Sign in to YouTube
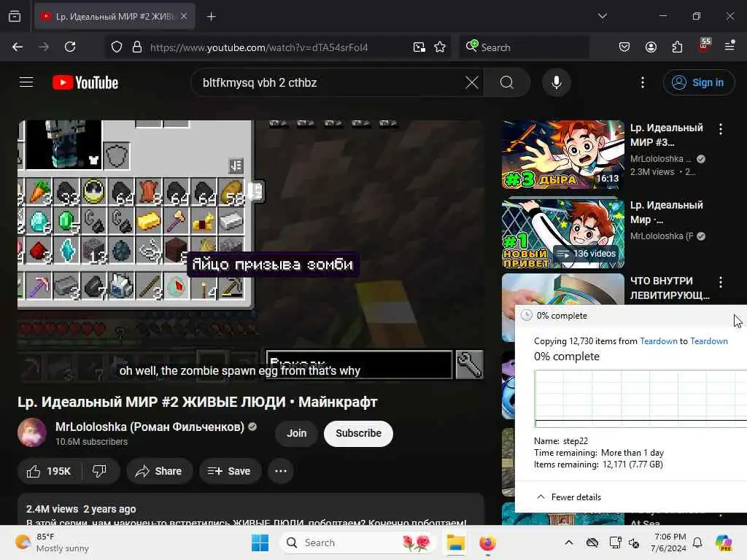The image size is (747, 560). (x=698, y=82)
